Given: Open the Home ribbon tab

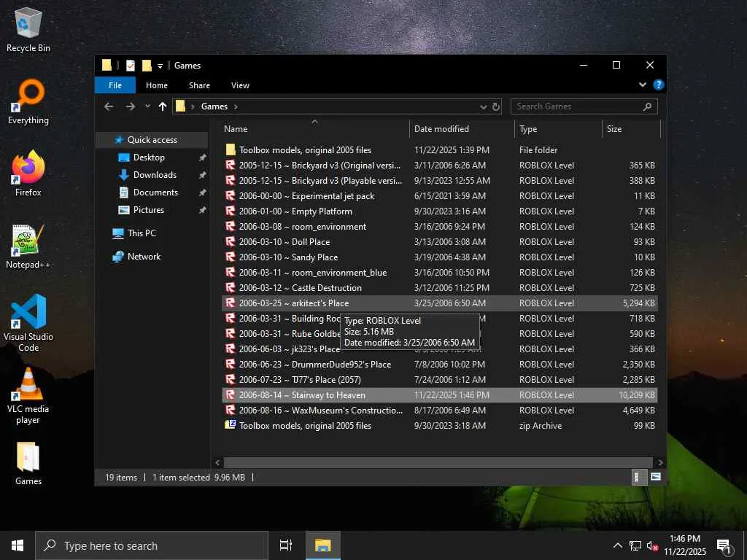Looking at the screenshot, I should click(157, 85).
